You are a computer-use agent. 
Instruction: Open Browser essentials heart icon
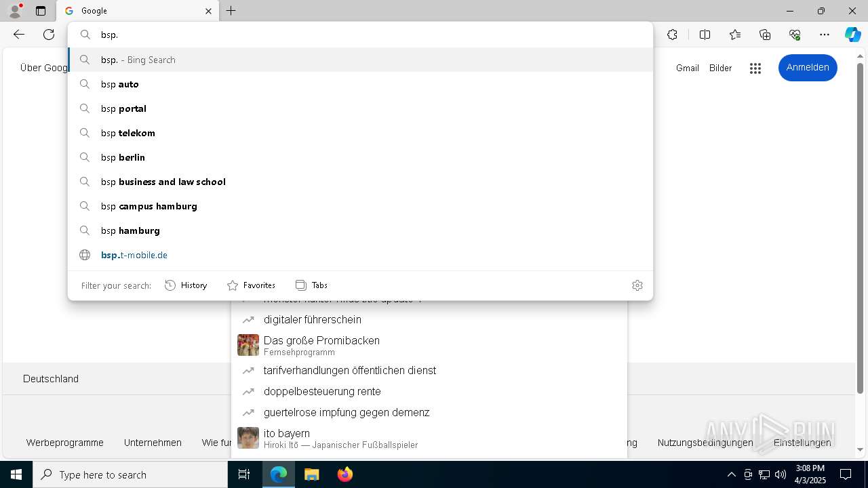coord(795,35)
